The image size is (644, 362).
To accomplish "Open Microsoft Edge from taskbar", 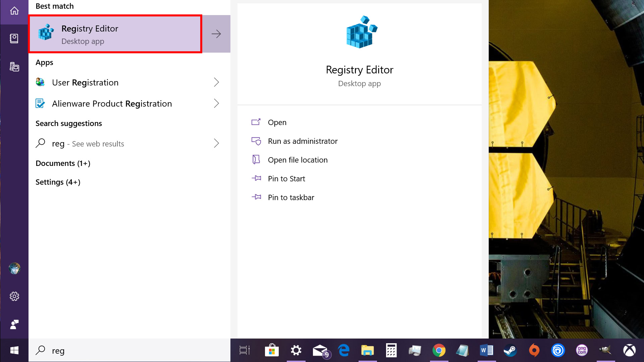I will click(x=344, y=351).
